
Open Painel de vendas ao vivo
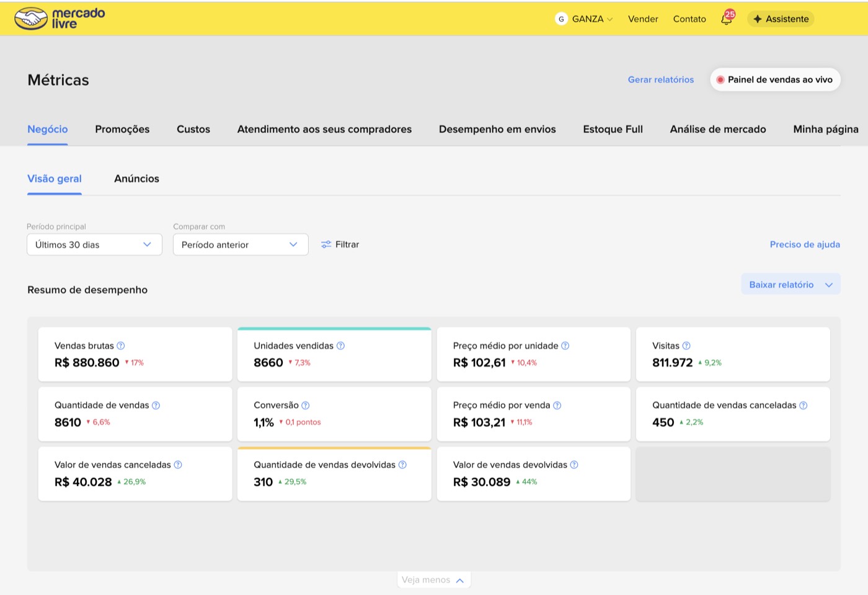click(x=775, y=79)
